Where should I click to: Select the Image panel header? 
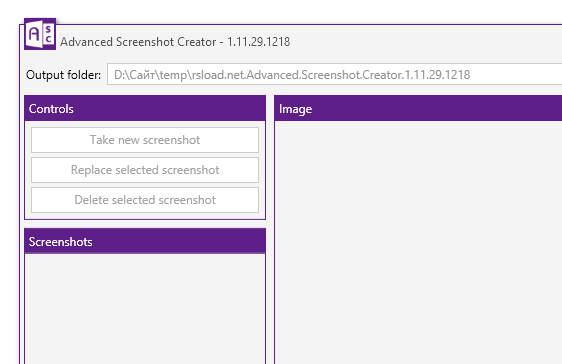tap(418, 109)
